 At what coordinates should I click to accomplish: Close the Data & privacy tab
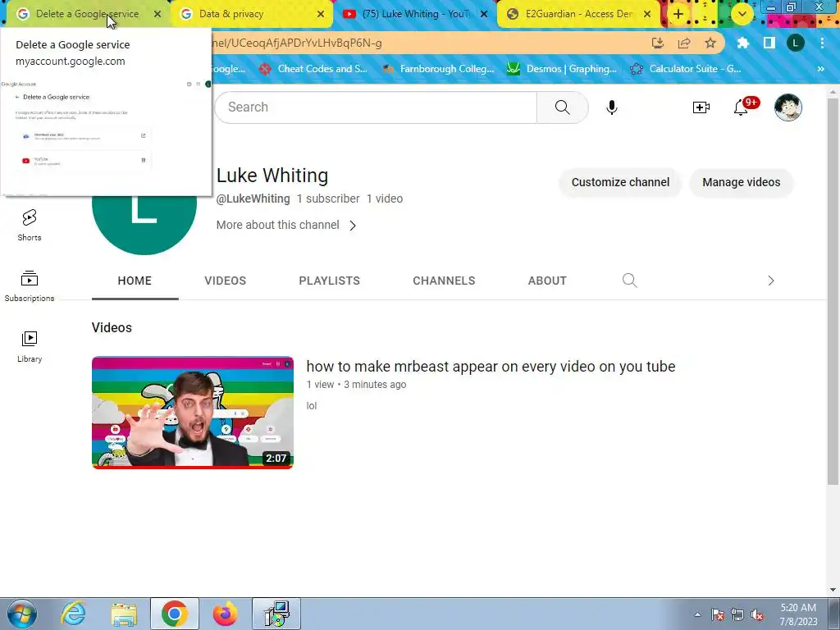pos(321,14)
